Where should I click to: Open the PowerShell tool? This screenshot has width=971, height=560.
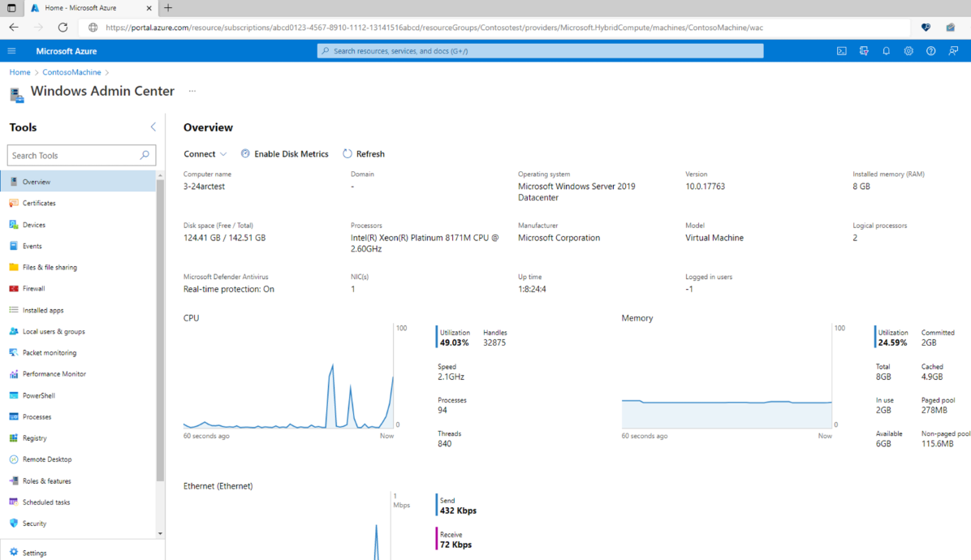click(38, 396)
